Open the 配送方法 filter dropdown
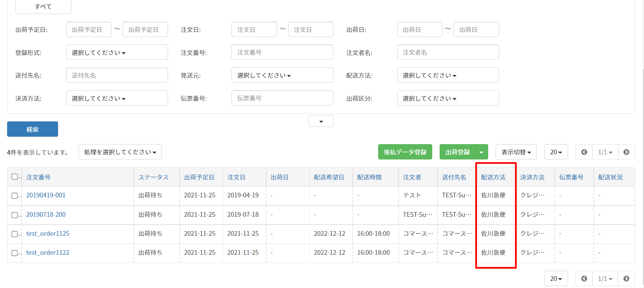Viewport: 644px width, 288px height. pos(448,75)
